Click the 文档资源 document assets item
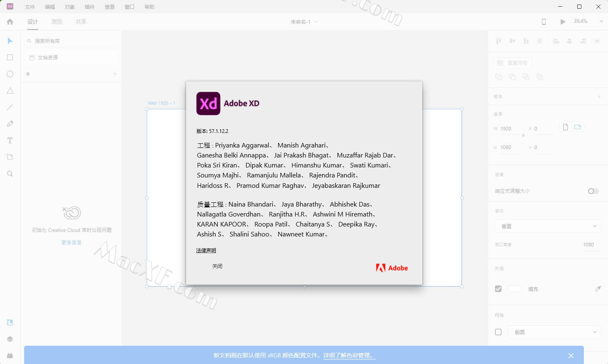608x364 pixels. pyautogui.click(x=71, y=57)
